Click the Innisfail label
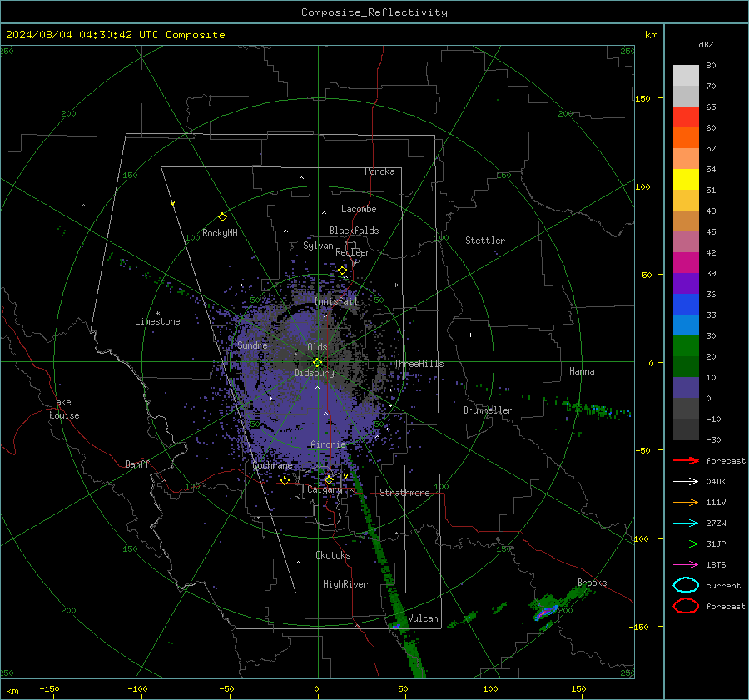Image resolution: width=749 pixels, height=700 pixels. point(336,301)
